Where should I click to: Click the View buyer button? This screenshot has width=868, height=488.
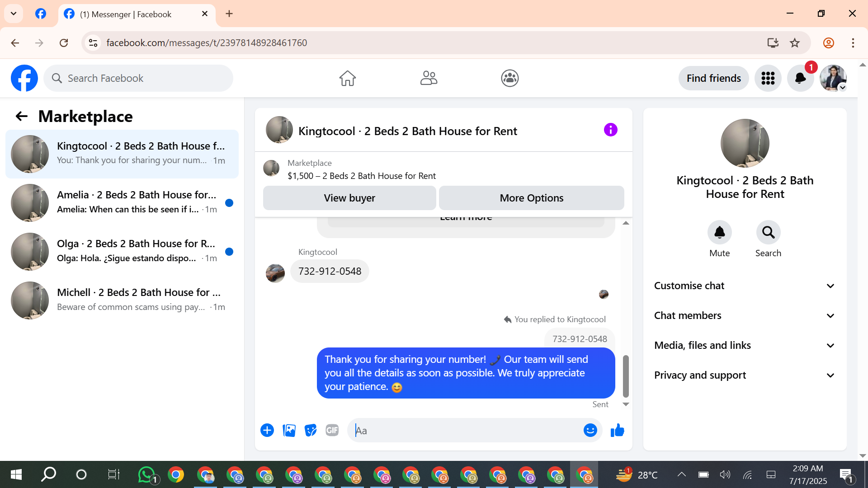349,198
